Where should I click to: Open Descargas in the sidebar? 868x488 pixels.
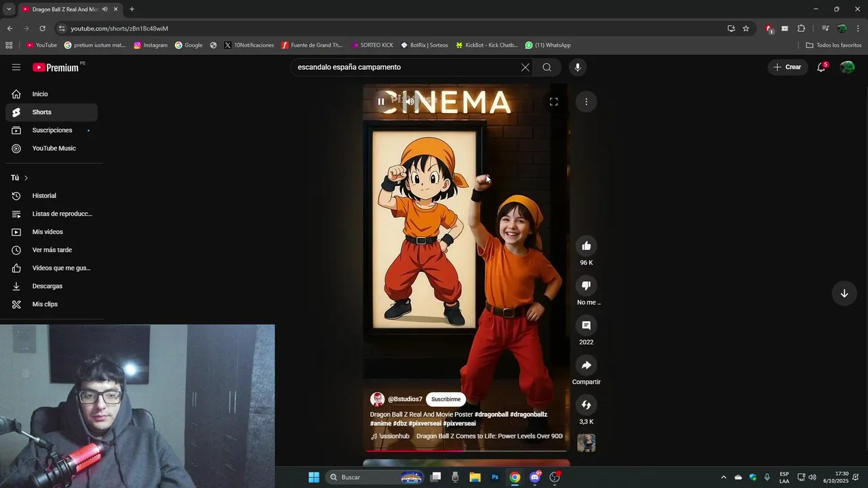[52, 286]
